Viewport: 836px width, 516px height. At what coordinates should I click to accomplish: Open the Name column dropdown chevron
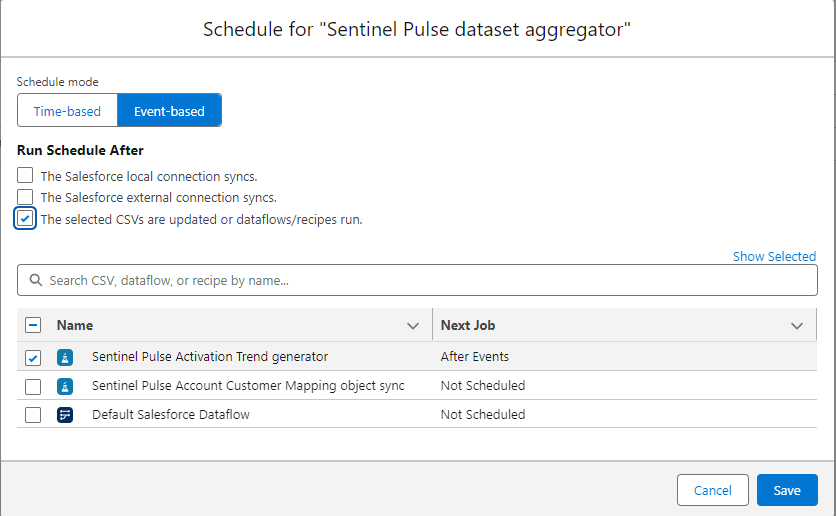(413, 326)
